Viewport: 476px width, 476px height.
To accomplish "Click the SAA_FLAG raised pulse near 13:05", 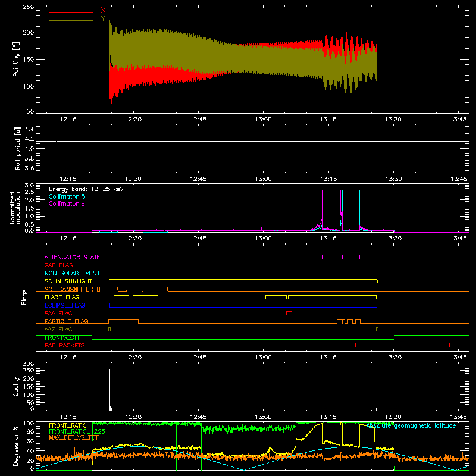I will (x=289, y=314).
